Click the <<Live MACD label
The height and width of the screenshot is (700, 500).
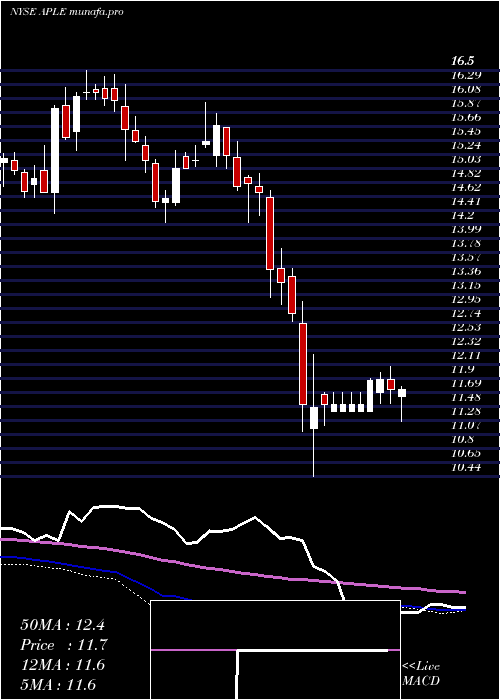421,674
